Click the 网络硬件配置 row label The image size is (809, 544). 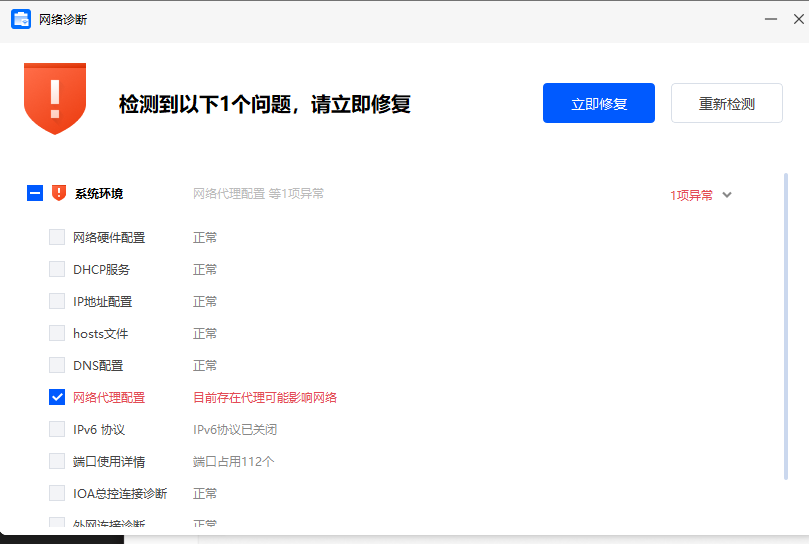click(109, 237)
